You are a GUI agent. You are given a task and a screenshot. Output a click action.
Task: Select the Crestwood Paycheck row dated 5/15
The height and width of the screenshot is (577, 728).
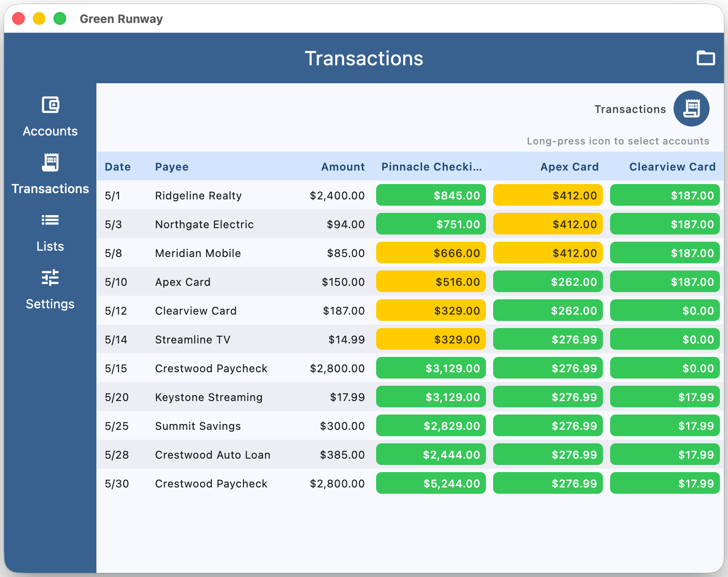tap(211, 368)
